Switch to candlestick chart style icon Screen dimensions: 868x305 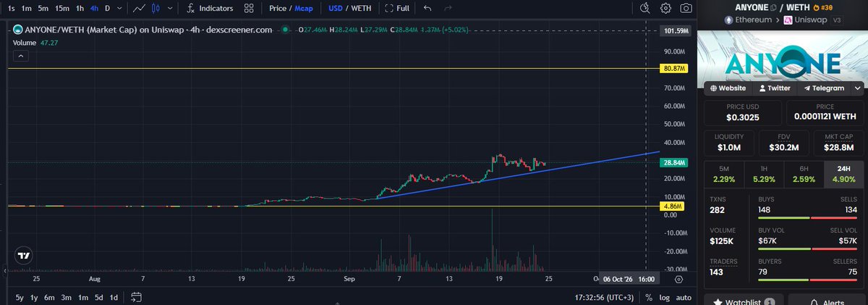pos(155,8)
